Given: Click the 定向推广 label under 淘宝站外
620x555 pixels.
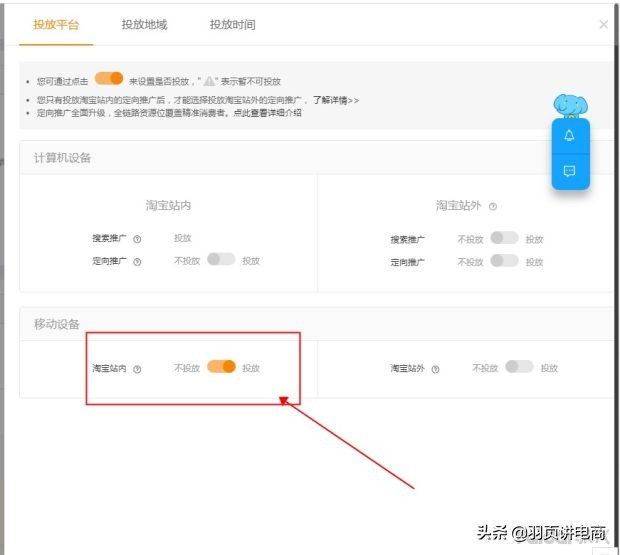Looking at the screenshot, I should tap(408, 262).
